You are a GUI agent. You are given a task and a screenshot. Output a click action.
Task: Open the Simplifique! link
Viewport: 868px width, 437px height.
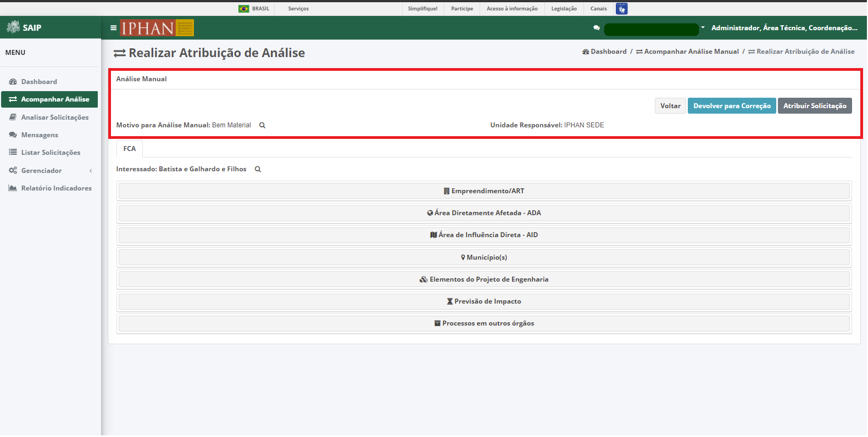click(423, 9)
